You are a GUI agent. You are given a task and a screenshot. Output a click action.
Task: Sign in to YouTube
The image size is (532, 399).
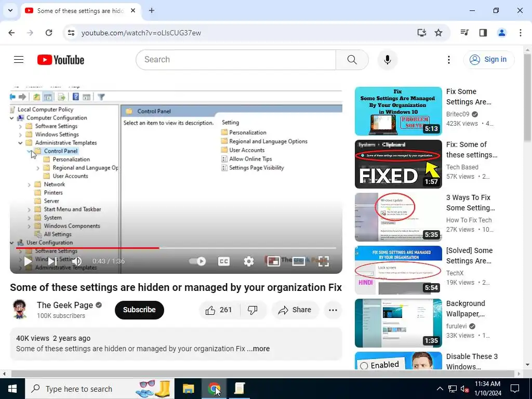click(488, 60)
